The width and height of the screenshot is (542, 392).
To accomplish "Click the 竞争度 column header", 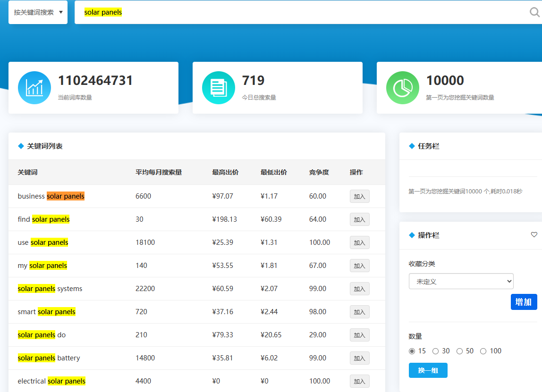I will (319, 172).
